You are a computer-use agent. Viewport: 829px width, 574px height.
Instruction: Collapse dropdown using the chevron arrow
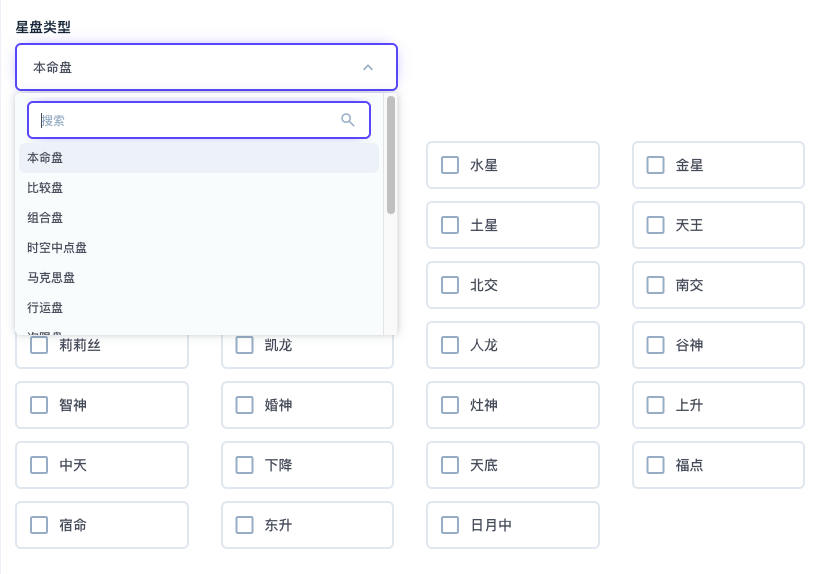click(x=368, y=67)
